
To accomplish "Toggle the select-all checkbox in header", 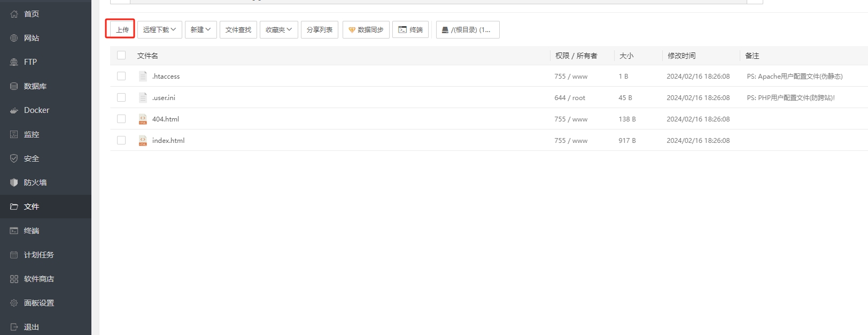I will pos(121,55).
